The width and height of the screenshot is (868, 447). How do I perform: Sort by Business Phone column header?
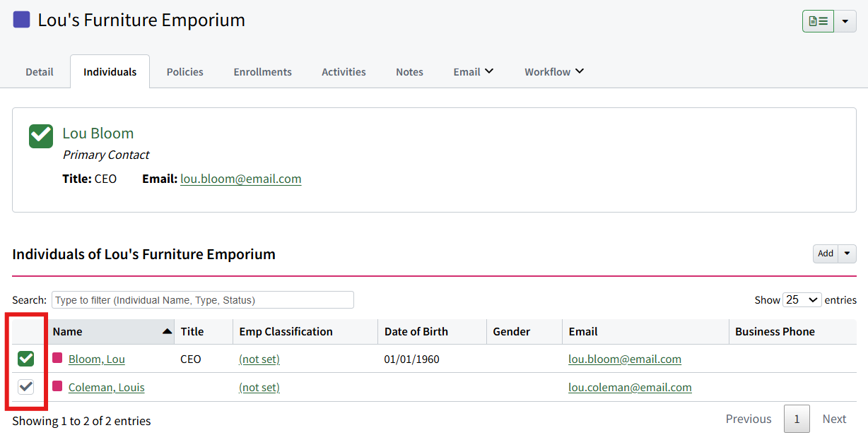(792, 331)
